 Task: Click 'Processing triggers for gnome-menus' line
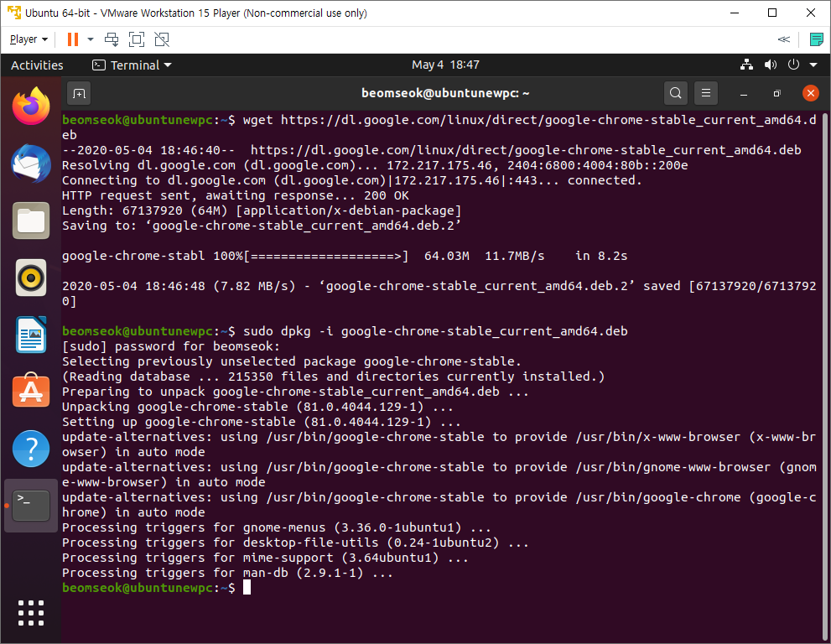click(x=277, y=528)
